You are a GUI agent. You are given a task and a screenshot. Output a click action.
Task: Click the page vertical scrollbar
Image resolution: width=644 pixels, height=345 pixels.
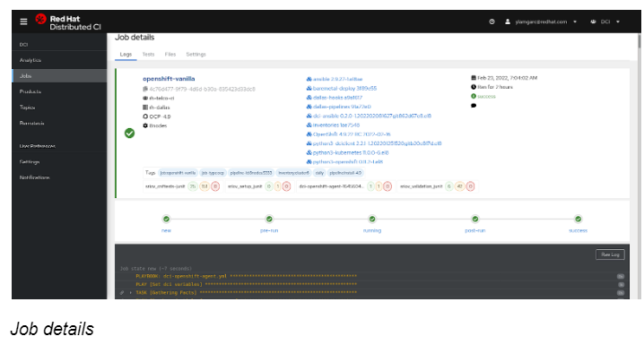[640, 41]
